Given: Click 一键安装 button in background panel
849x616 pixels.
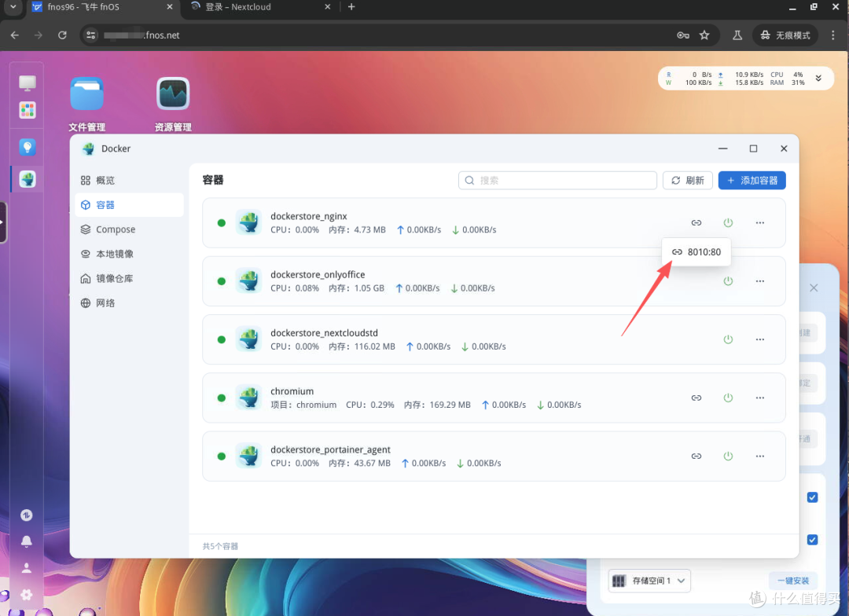Looking at the screenshot, I should point(792,581).
